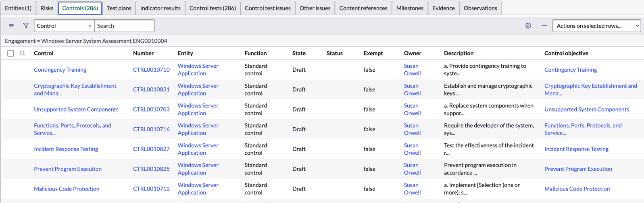Open Contingency Training control objective link
The width and height of the screenshot is (644, 203).
[x=571, y=70]
